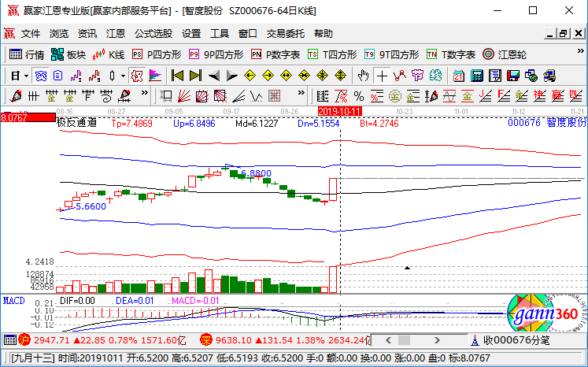Image resolution: width=588 pixels, height=367 pixels.
Task: Open the 板块 sector view
Action: pos(68,55)
